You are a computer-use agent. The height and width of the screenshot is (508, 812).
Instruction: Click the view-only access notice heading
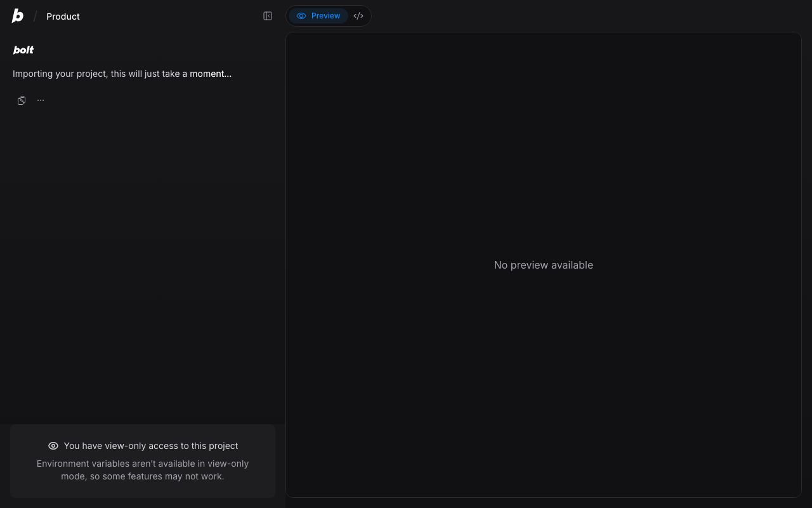(151, 446)
